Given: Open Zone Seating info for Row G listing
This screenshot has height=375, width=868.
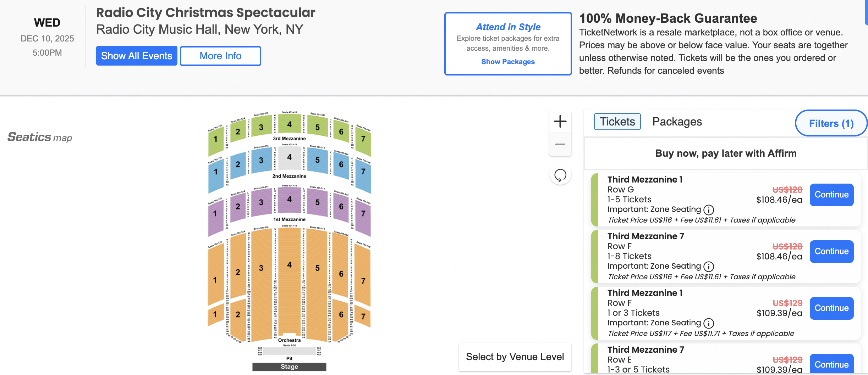Looking at the screenshot, I should pos(708,210).
